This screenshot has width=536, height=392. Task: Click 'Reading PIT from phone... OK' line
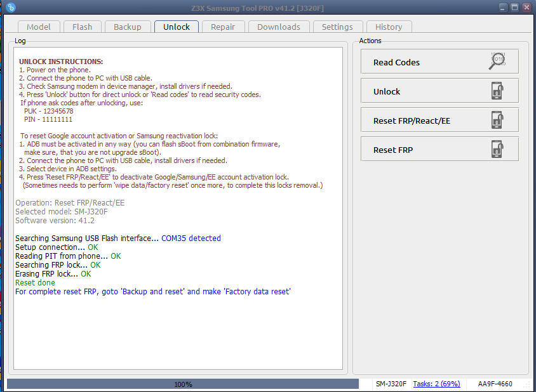coord(68,256)
